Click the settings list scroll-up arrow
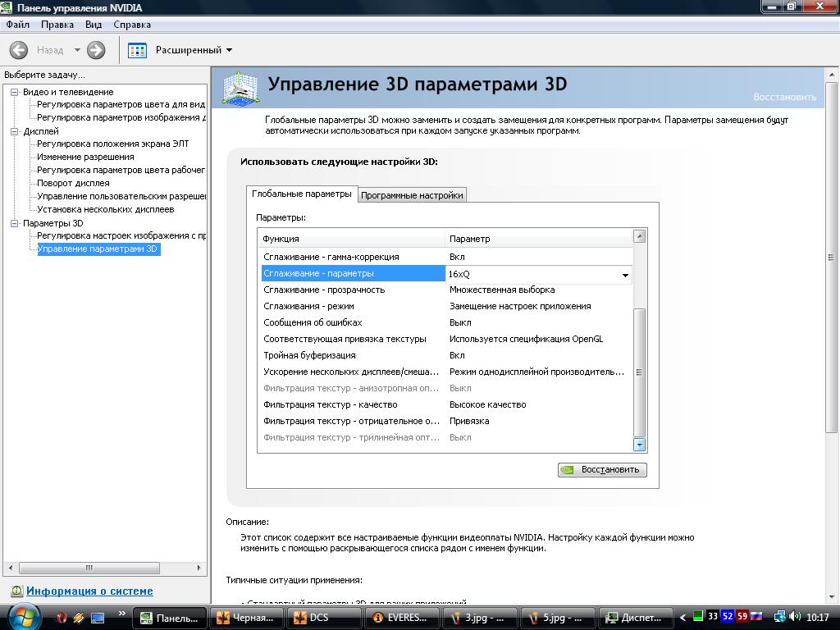The height and width of the screenshot is (630, 840). [640, 236]
